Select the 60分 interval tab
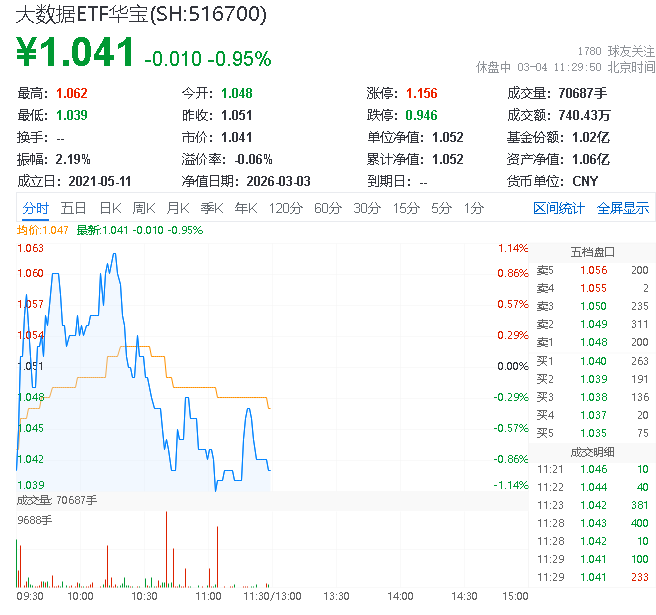 (x=328, y=208)
